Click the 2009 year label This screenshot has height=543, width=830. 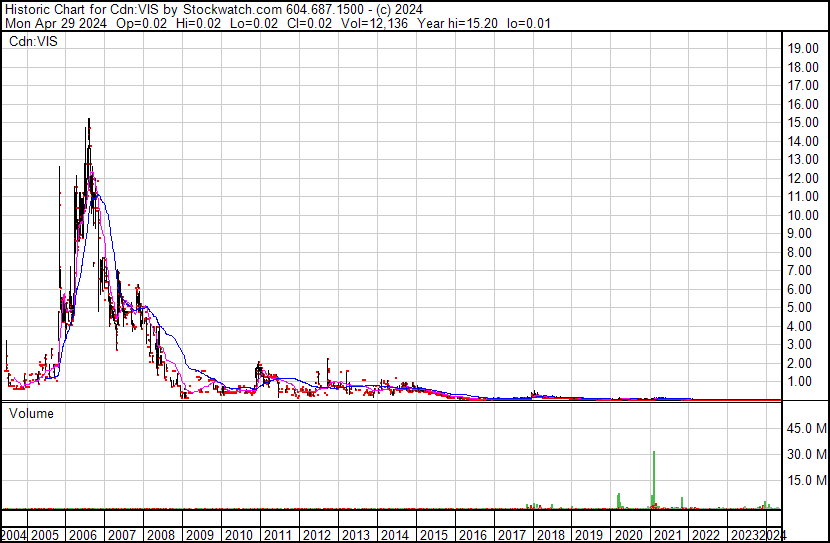200,535
